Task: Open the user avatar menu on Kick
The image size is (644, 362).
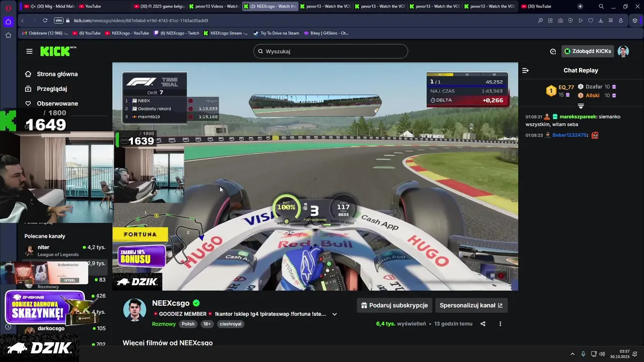Action: [623, 51]
